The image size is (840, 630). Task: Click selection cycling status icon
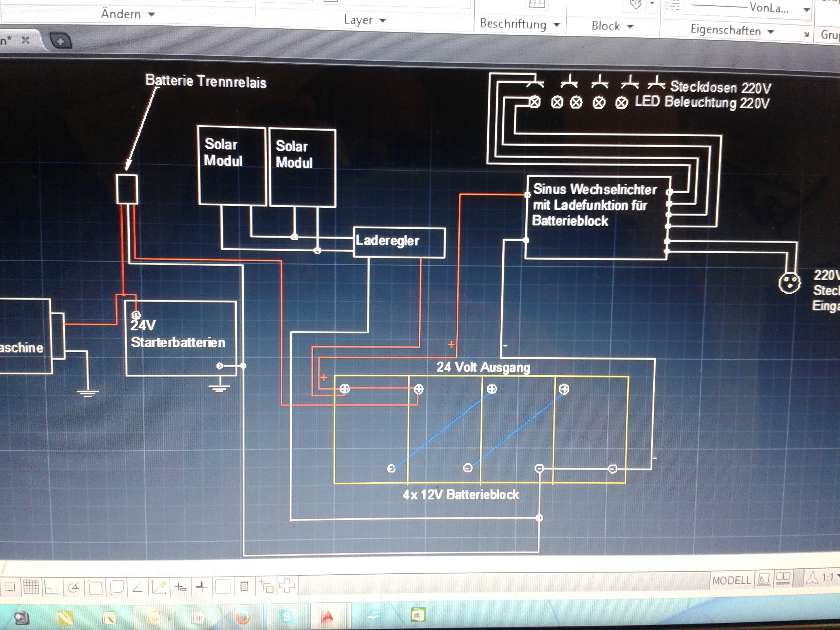(x=266, y=586)
